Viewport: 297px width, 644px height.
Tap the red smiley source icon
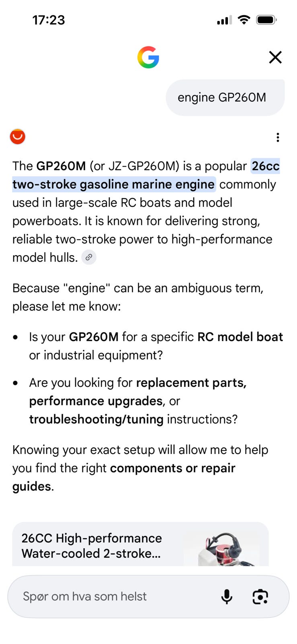pyautogui.click(x=18, y=137)
